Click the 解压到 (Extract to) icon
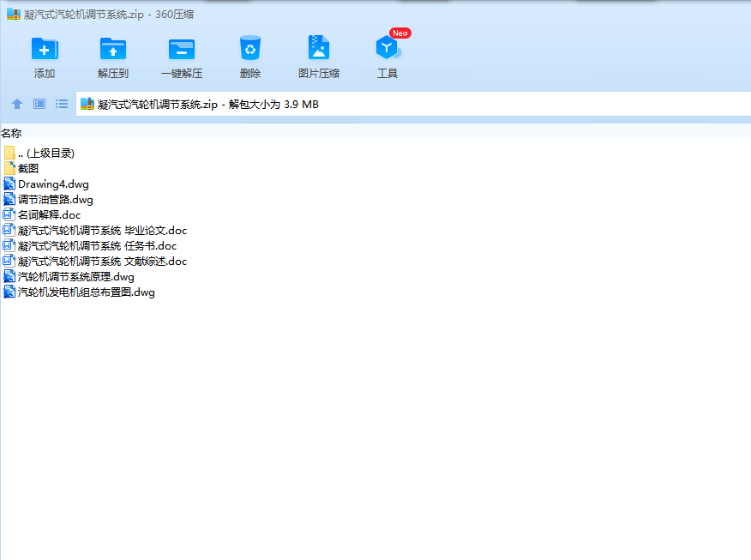 pyautogui.click(x=113, y=48)
